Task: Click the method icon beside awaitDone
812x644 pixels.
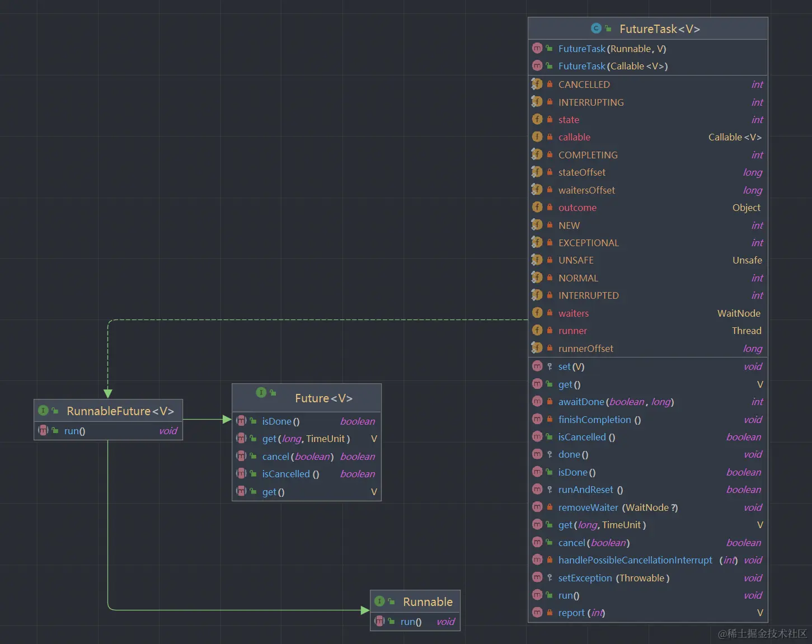Action: pyautogui.click(x=537, y=402)
